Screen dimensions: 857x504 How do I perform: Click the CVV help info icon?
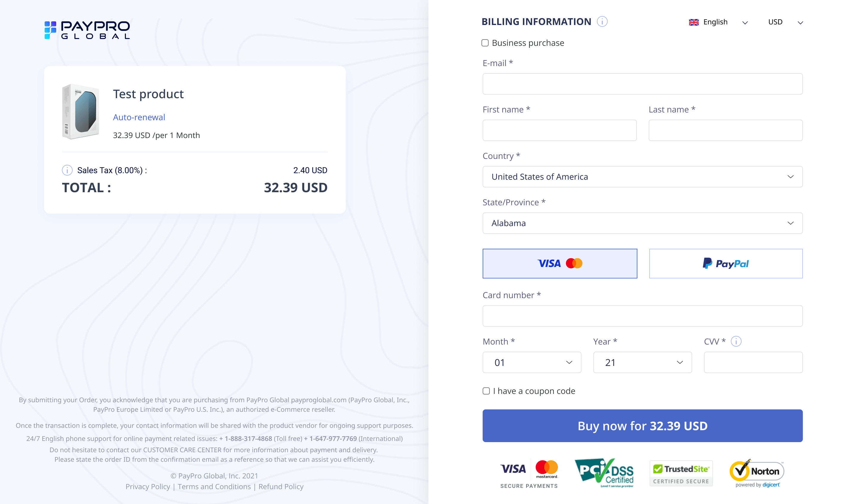(x=736, y=341)
